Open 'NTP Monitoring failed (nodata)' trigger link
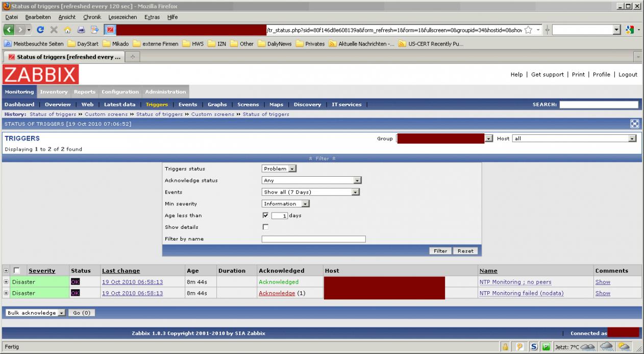 pyautogui.click(x=521, y=293)
